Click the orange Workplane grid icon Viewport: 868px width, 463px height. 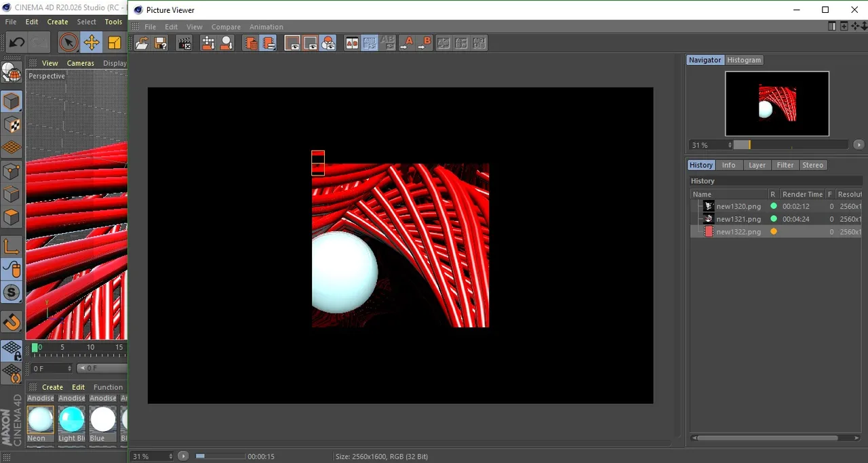pos(12,148)
